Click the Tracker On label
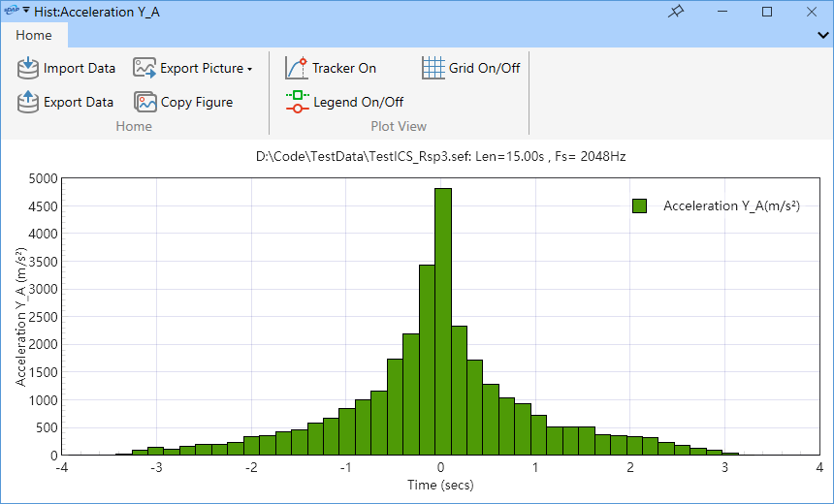Viewport: 834px width, 504px height. pyautogui.click(x=344, y=68)
